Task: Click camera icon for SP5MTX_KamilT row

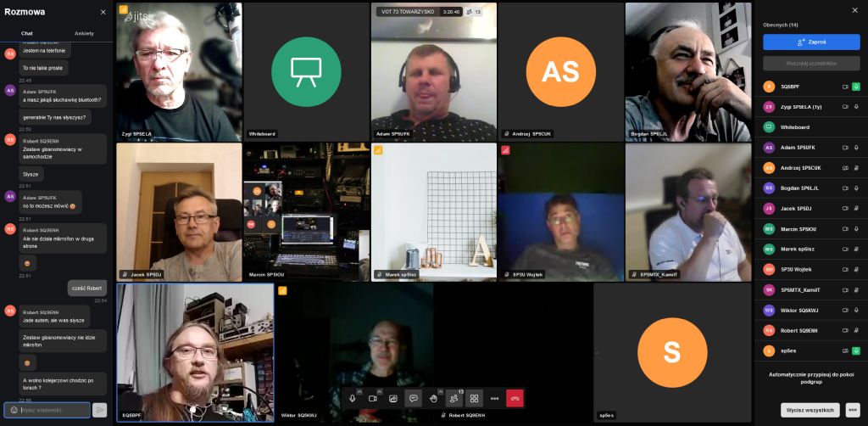Action: tap(845, 289)
